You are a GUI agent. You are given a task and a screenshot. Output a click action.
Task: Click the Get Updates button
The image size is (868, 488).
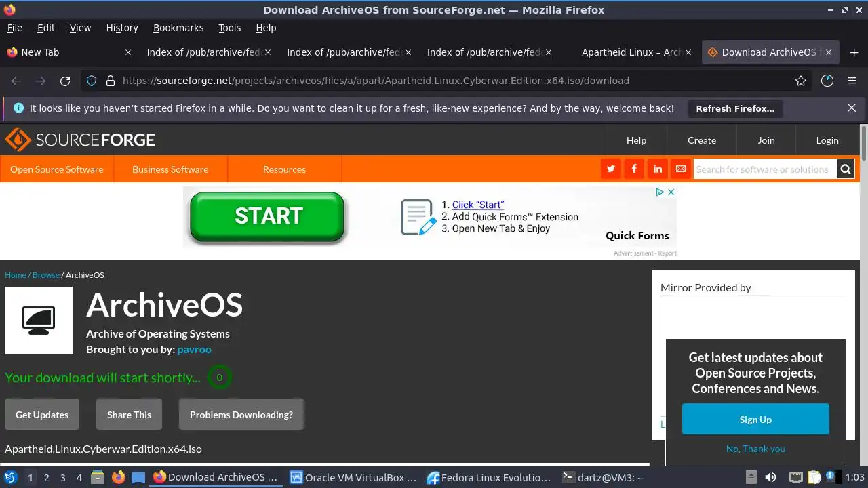(x=42, y=415)
